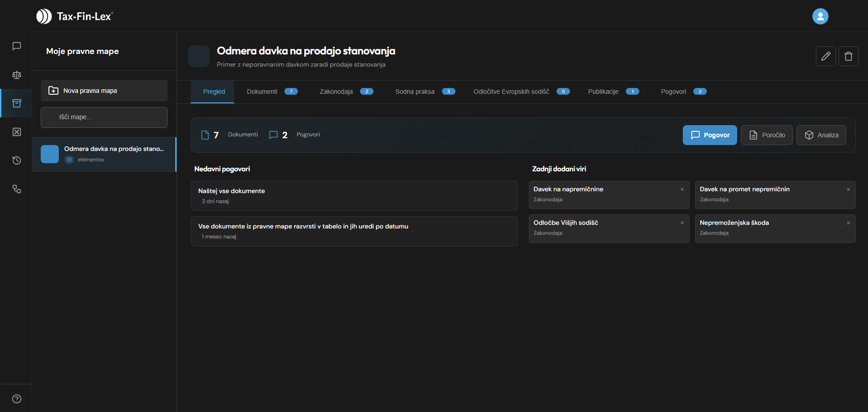Click the help question mark icon

(17, 399)
